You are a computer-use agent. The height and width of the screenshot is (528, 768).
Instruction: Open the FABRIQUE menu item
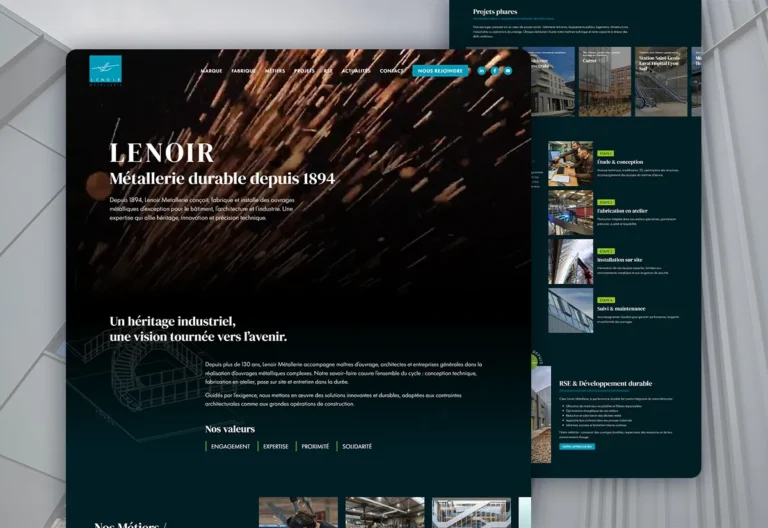(243, 71)
